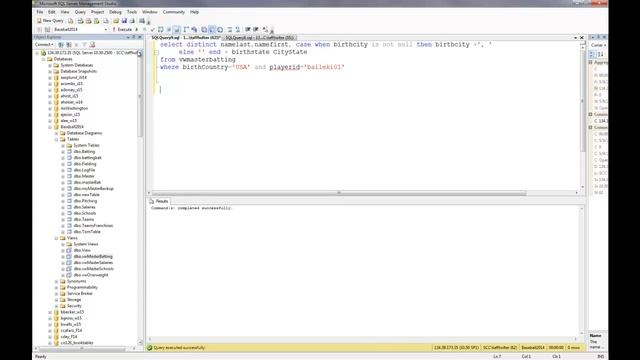
Task: Click the last red icon in the Object Explorer toolbar
Action: (x=92, y=44)
